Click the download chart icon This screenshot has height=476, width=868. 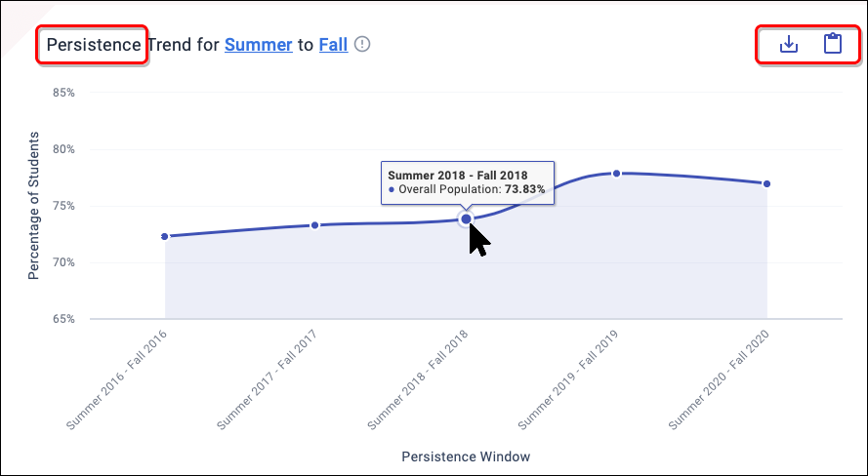789,44
